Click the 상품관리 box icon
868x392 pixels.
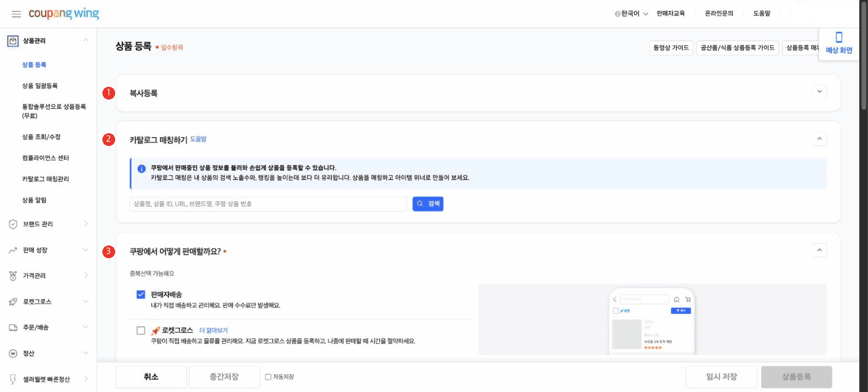click(x=13, y=41)
